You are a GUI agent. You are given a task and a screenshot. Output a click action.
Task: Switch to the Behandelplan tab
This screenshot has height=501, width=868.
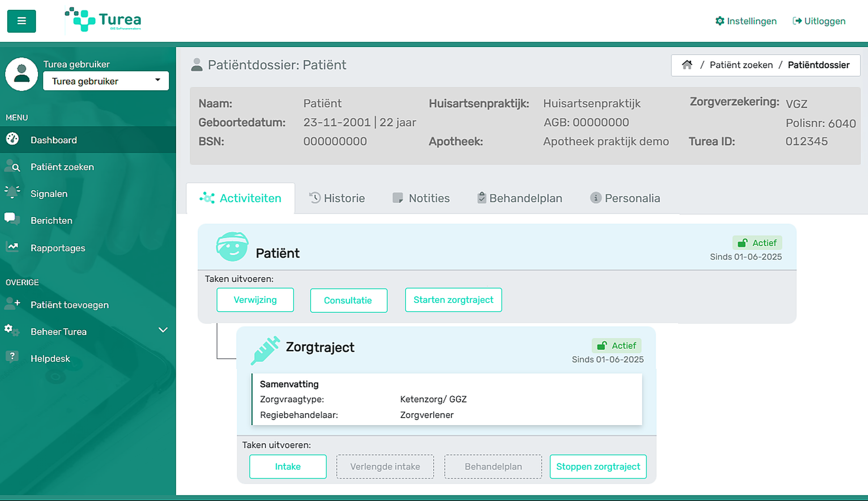coord(520,198)
